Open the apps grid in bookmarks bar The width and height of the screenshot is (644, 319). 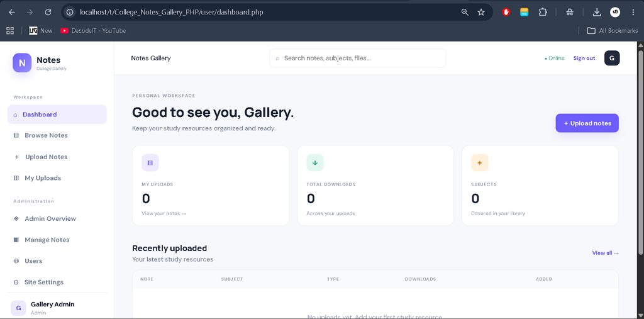(x=10, y=30)
